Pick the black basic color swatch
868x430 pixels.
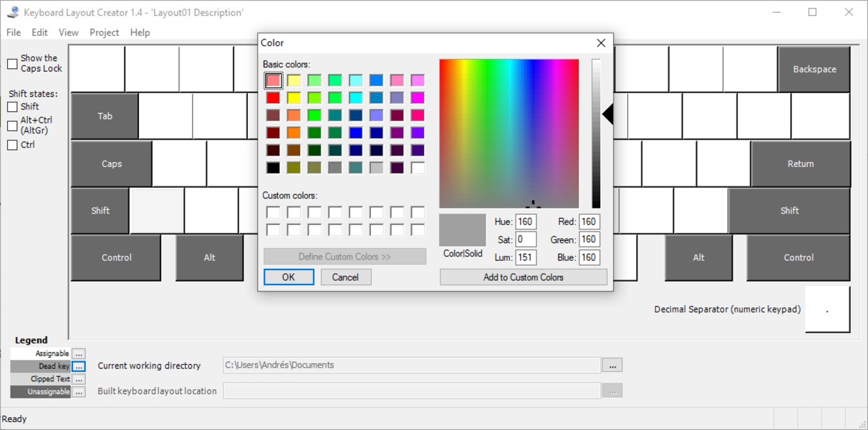click(273, 168)
